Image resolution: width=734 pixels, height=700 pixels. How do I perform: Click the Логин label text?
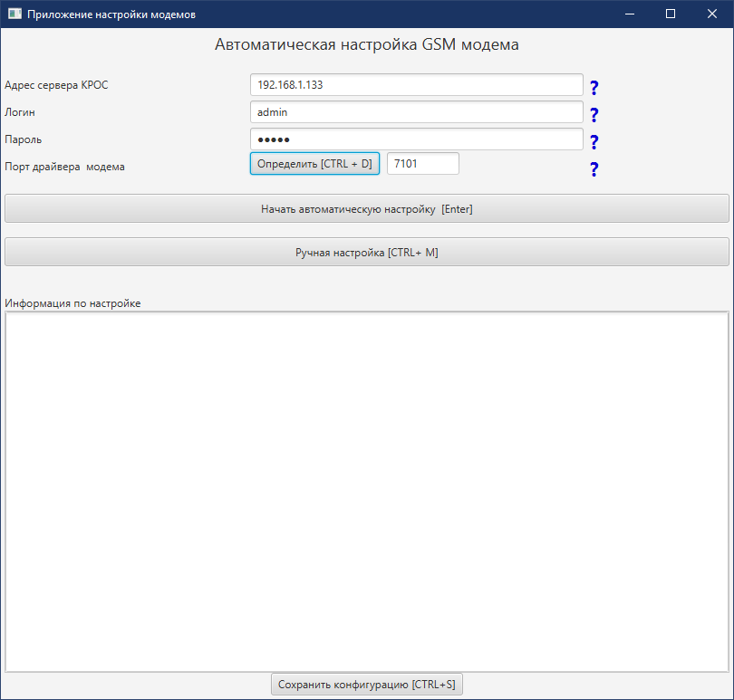[20, 112]
